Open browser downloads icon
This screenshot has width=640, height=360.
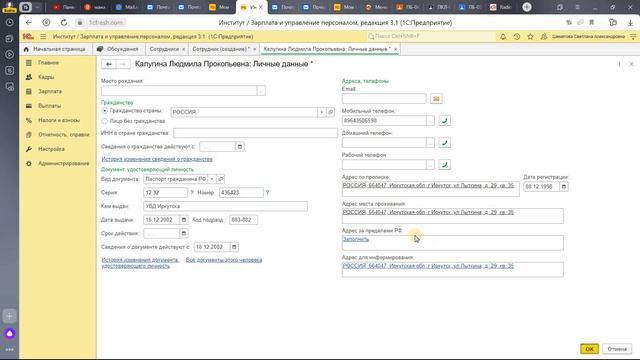coord(631,22)
